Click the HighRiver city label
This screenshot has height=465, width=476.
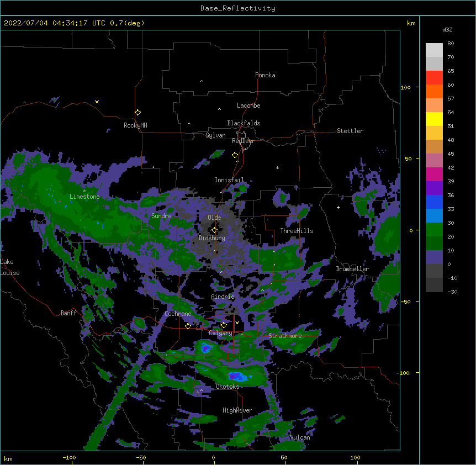237,410
